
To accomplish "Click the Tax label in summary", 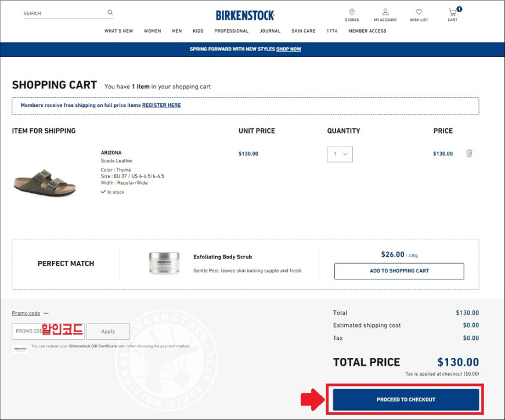I will coord(338,338).
